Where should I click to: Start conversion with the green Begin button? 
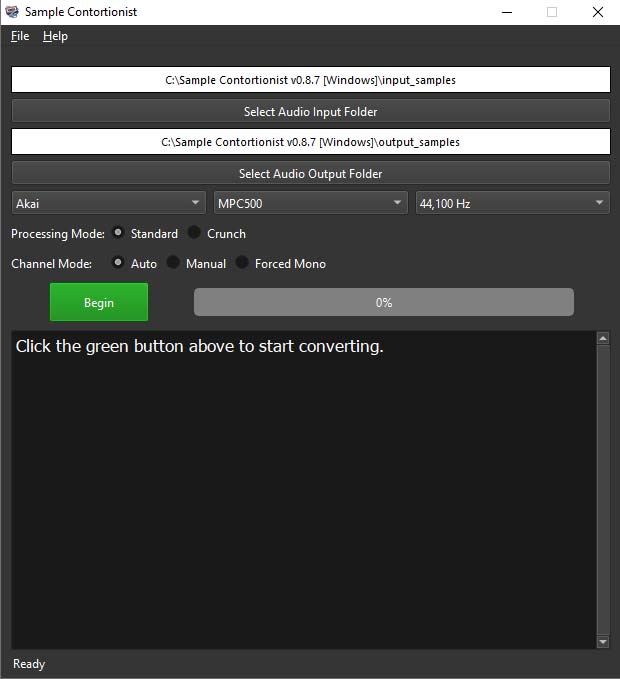[99, 302]
